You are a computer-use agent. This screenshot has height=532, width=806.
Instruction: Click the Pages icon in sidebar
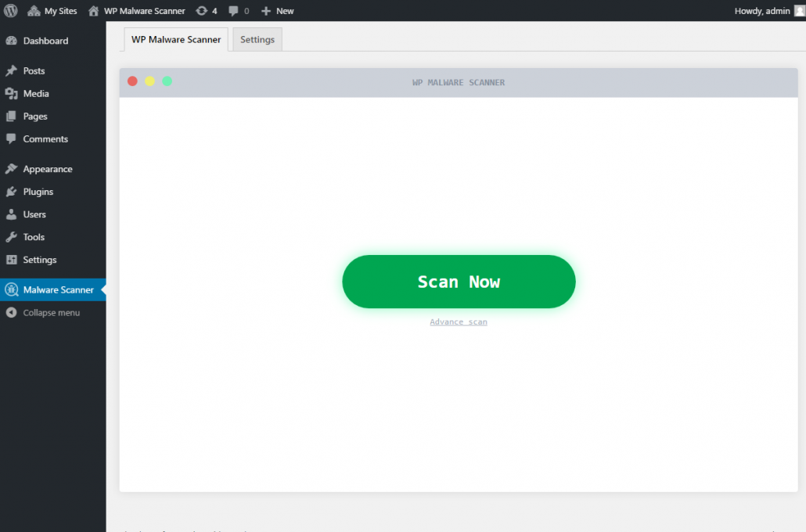11,116
